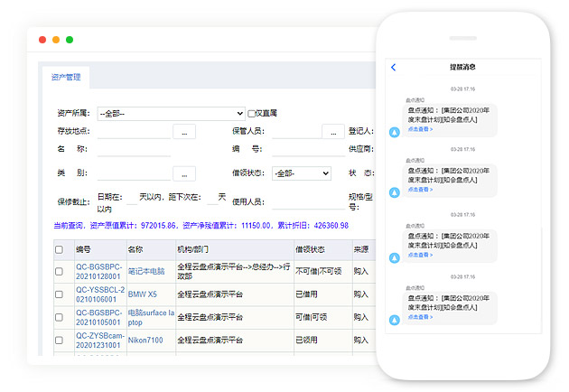Tick the checkbox for the BMW X5 row
This screenshot has height=392, width=569.
click(59, 294)
